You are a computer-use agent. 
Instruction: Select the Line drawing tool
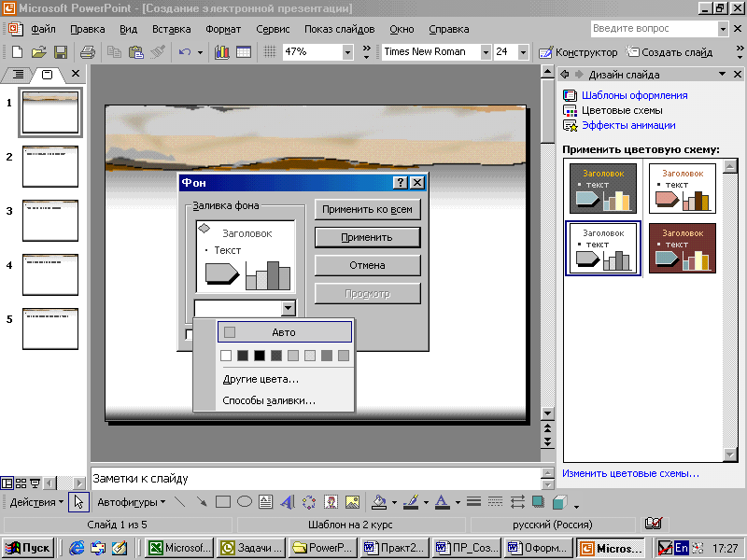180,502
